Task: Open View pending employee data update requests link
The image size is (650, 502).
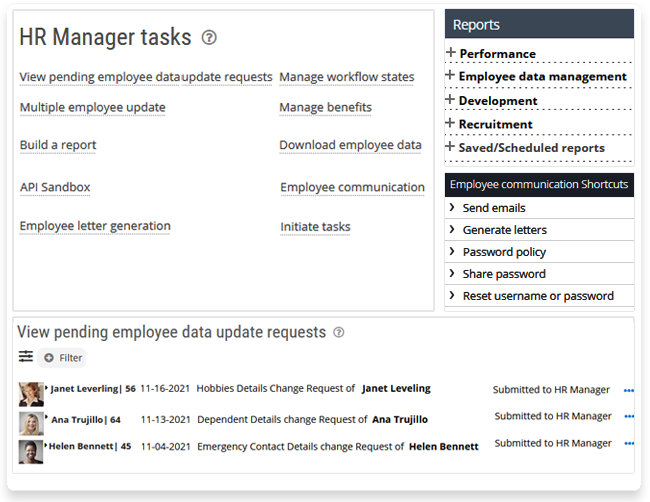Action: [146, 77]
